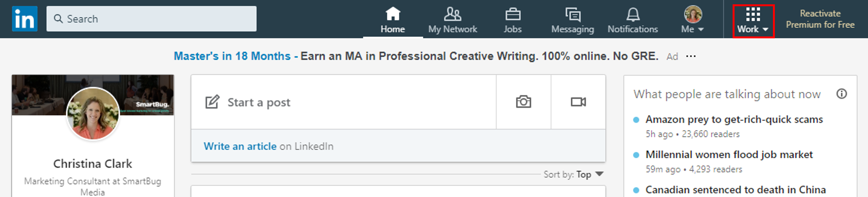
Task: Open Christina Clark's profile photo
Action: point(93,114)
